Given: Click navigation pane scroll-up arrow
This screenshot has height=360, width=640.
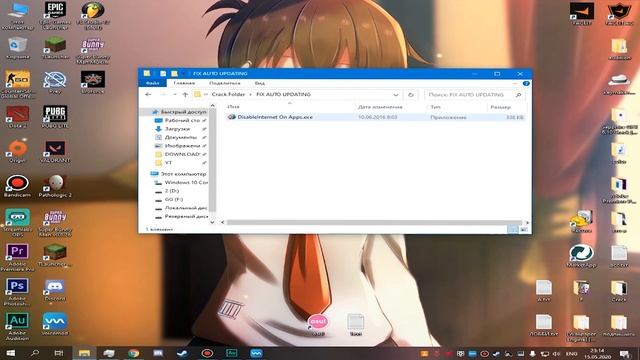Looking at the screenshot, I should (212, 106).
